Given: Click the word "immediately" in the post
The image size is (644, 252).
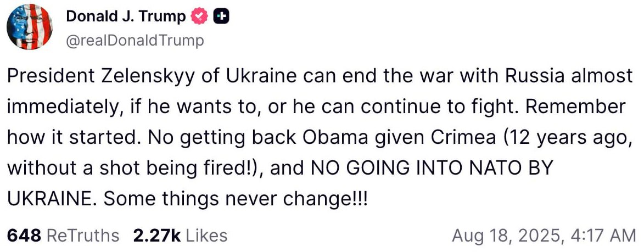Looking at the screenshot, I should point(63,107).
